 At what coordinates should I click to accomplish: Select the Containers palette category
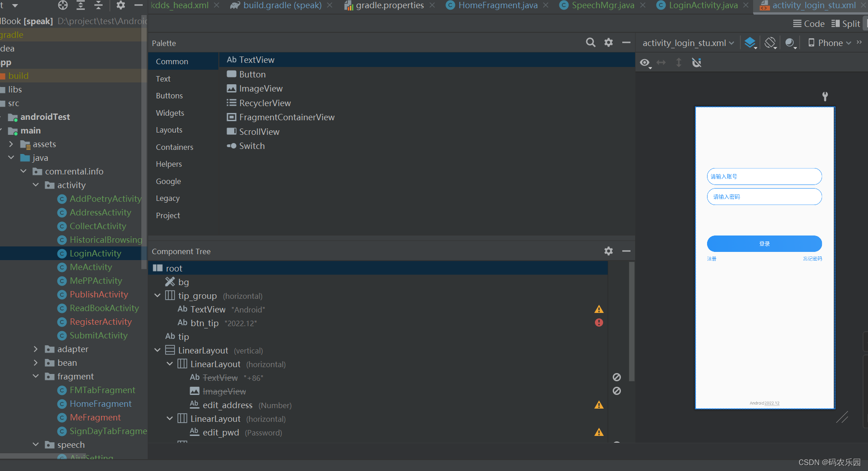click(x=175, y=147)
